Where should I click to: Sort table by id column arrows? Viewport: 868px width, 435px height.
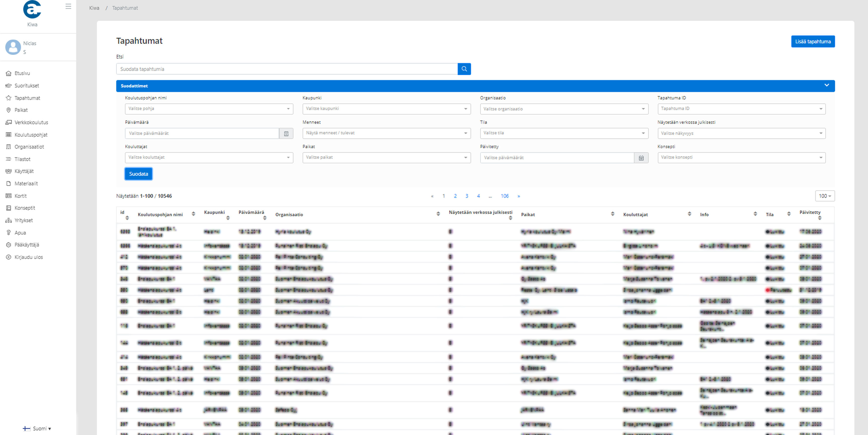click(x=127, y=218)
